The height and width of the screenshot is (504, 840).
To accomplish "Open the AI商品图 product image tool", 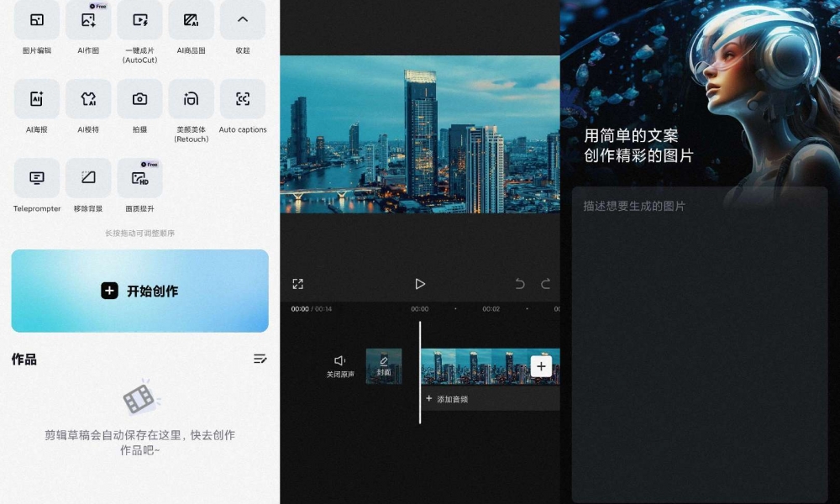I will 191,20.
